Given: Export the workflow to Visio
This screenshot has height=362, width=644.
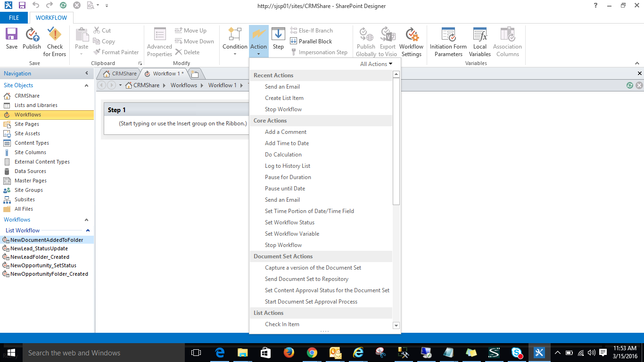Looking at the screenshot, I should pos(388,42).
